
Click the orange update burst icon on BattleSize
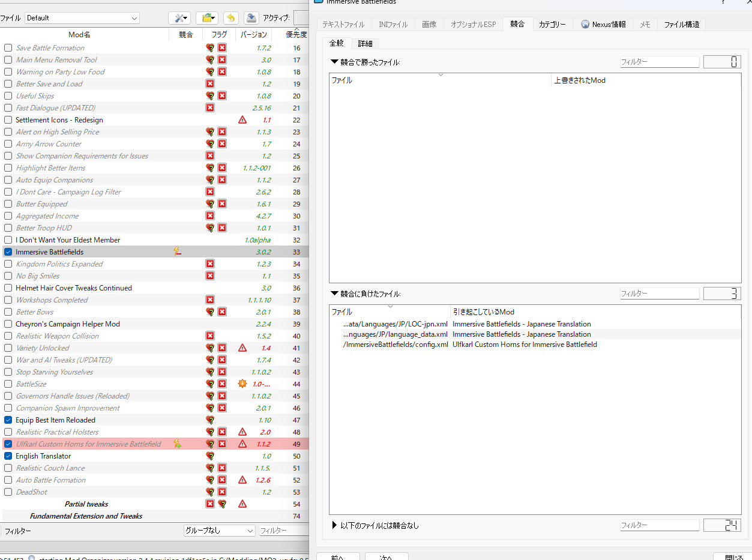[242, 384]
